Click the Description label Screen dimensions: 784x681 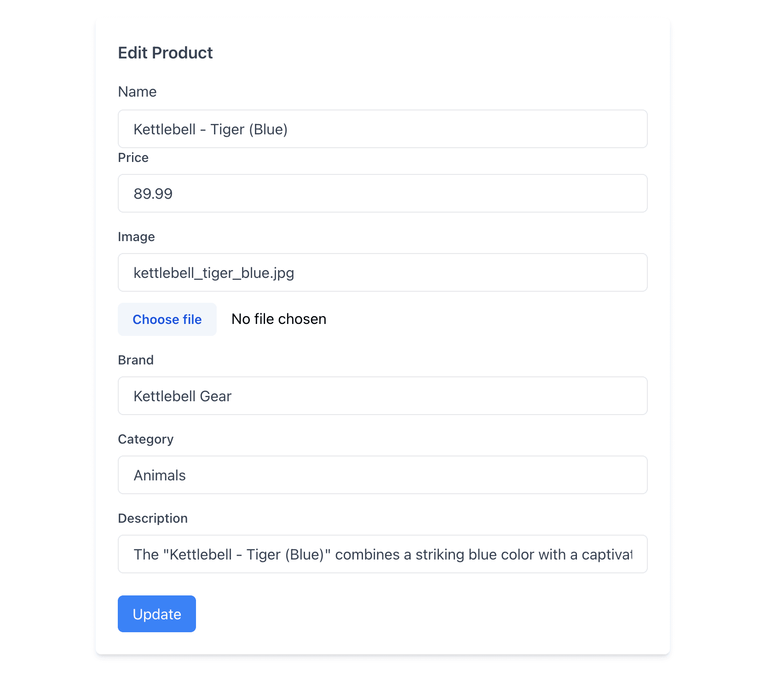coord(153,518)
